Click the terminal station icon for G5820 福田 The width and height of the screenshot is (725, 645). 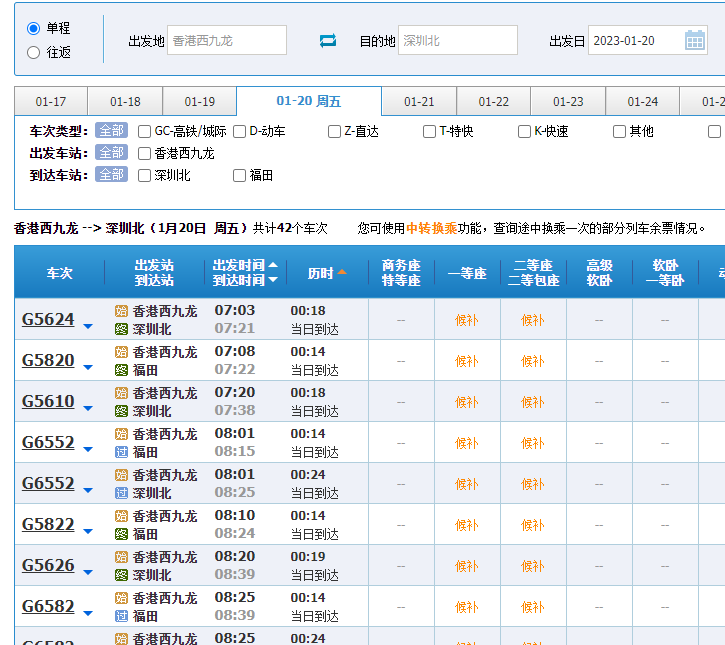coord(122,370)
